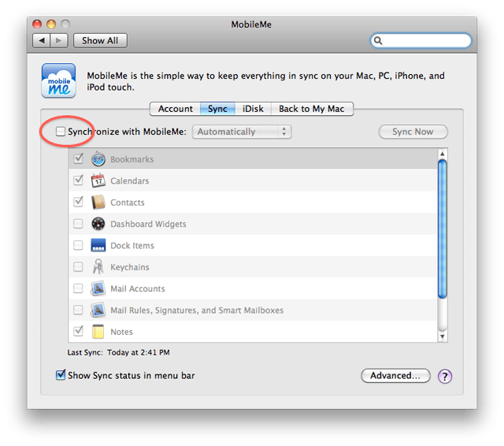Viewport: 504px width, 446px height.
Task: Toggle the Contacts sync checkbox
Action: [x=78, y=202]
